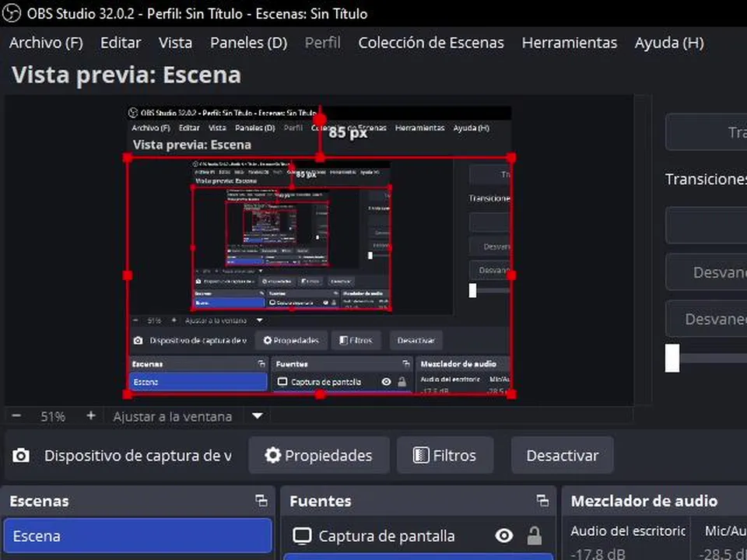Viewport: 747px width, 560px height.
Task: Zoom in preview with plus button
Action: [x=91, y=415]
